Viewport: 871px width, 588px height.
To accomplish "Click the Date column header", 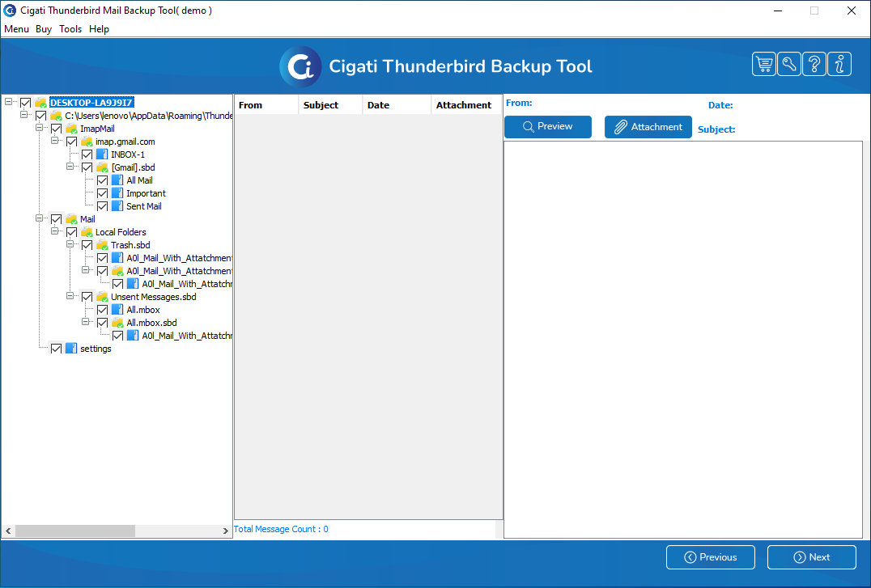I will (x=397, y=105).
